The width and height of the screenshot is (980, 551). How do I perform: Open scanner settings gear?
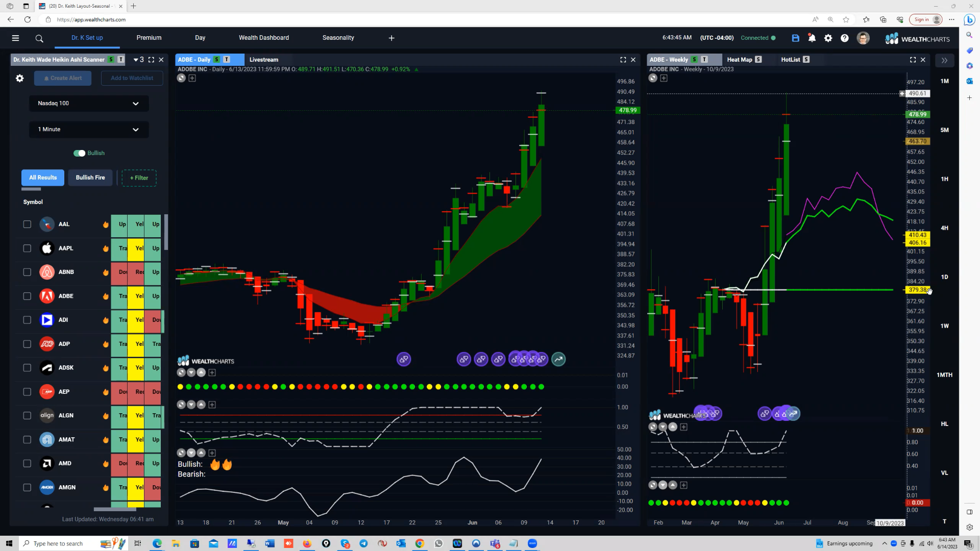click(19, 78)
